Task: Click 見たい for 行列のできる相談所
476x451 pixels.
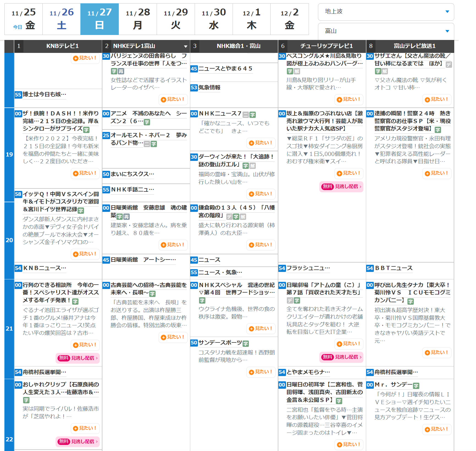Action: tap(85, 345)
